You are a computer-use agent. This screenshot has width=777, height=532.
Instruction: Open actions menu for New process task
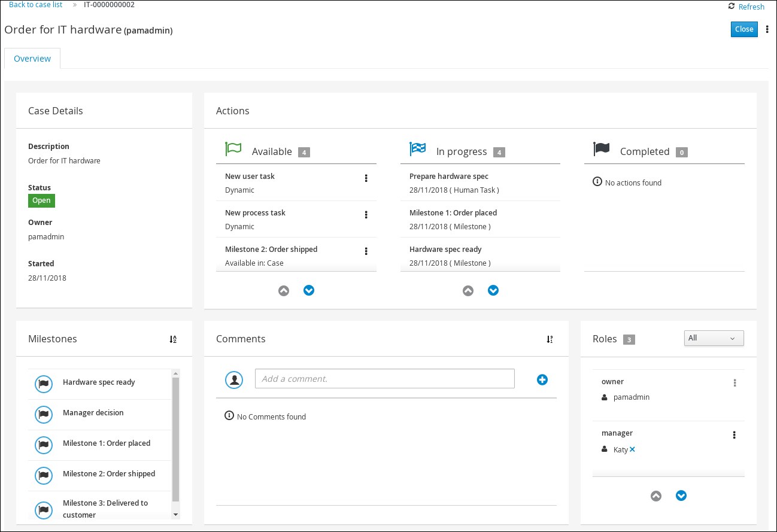(x=366, y=215)
